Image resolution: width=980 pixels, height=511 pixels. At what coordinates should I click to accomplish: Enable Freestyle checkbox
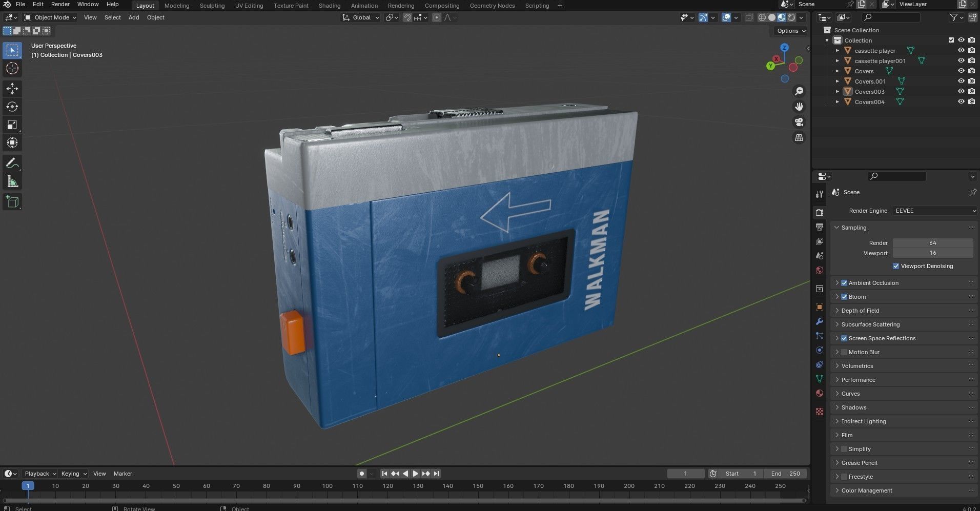[844, 477]
